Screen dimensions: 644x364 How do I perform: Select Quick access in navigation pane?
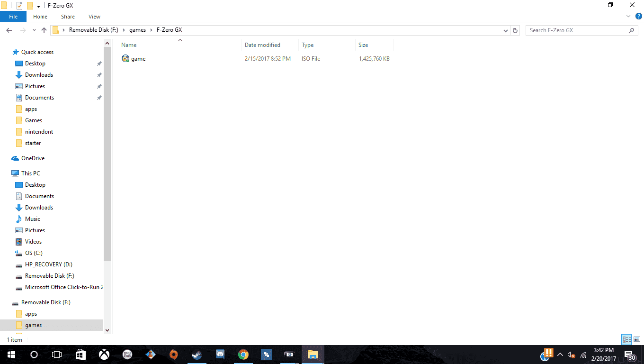[x=37, y=52]
